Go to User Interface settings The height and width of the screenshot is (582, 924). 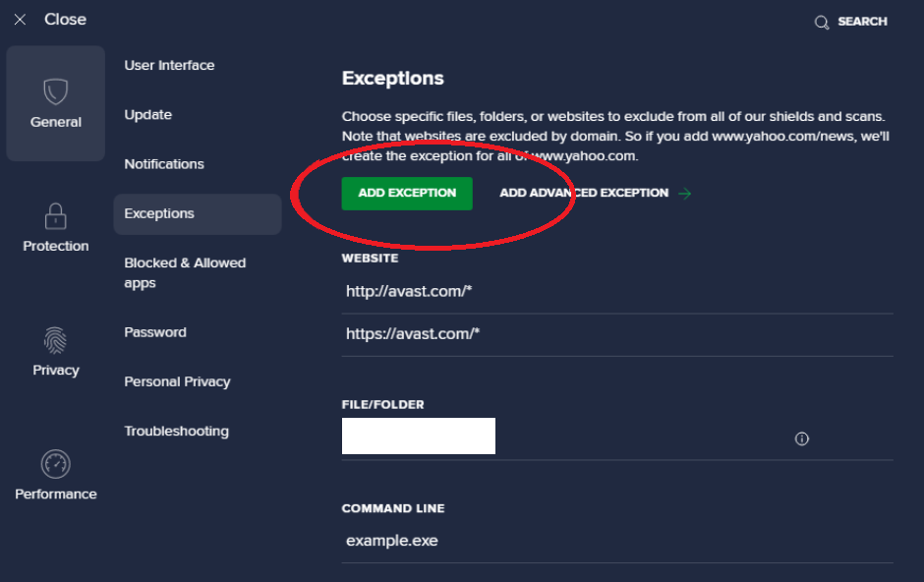click(x=169, y=66)
